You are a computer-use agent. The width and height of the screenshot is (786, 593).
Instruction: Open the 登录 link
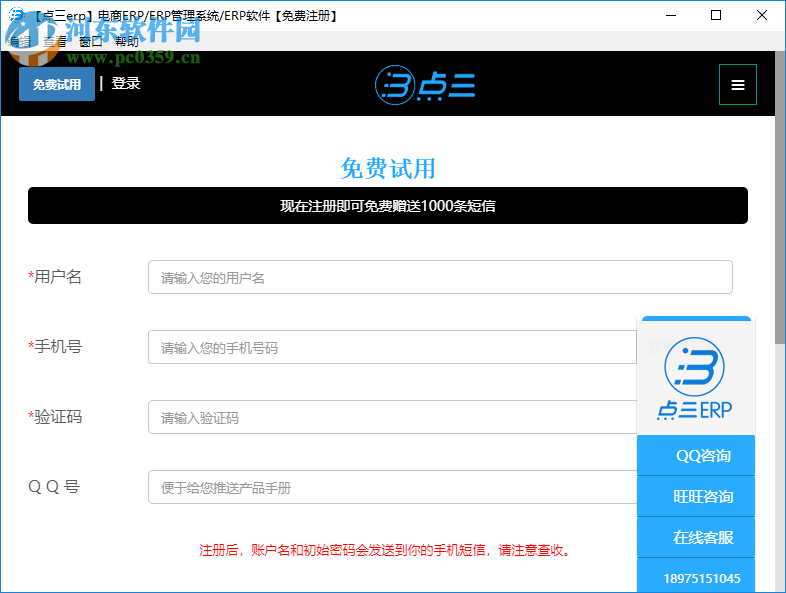pos(126,83)
